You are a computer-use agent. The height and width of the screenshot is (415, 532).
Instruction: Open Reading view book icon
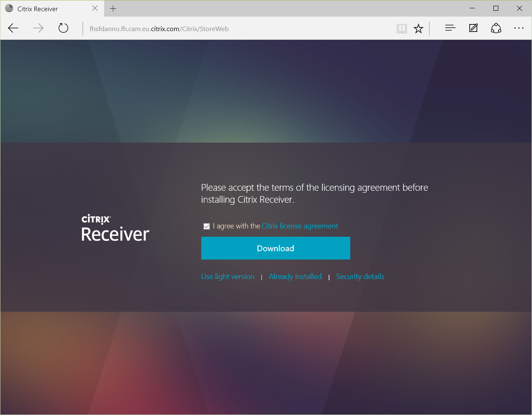pos(401,29)
